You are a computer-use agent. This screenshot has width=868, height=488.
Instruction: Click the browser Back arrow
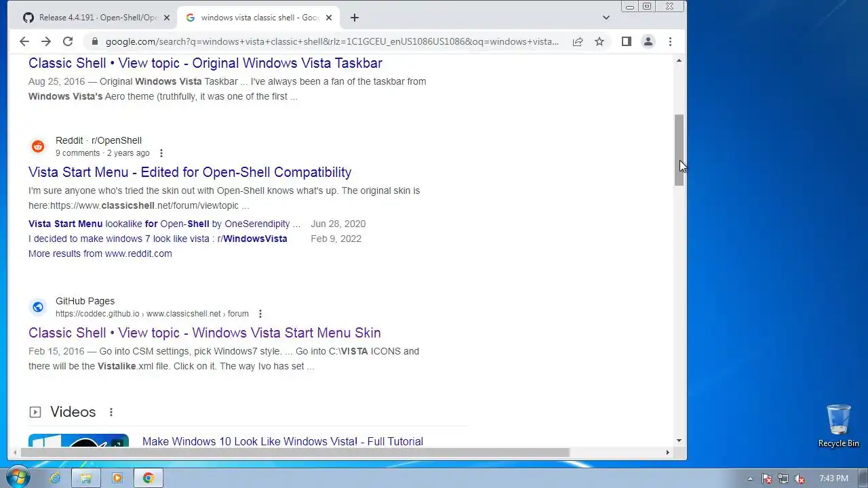click(24, 41)
